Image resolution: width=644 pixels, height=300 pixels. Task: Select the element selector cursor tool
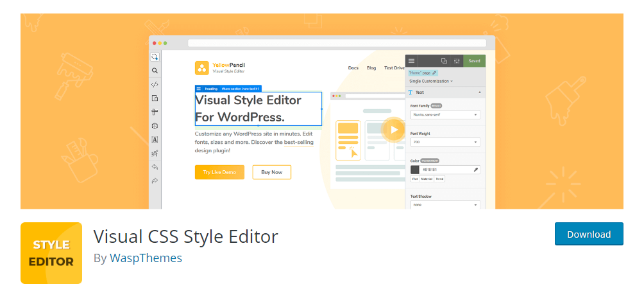pos(155,57)
